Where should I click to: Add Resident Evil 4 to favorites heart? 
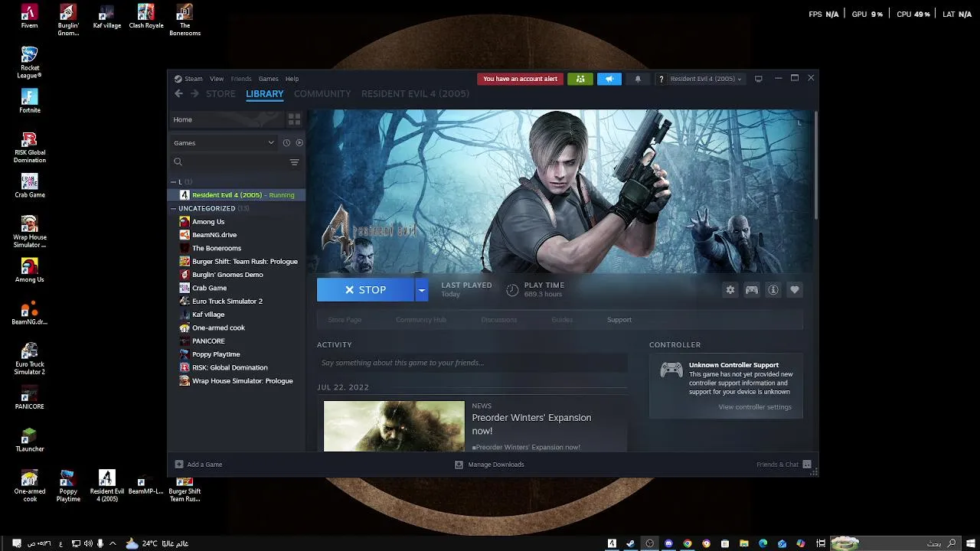pyautogui.click(x=795, y=290)
